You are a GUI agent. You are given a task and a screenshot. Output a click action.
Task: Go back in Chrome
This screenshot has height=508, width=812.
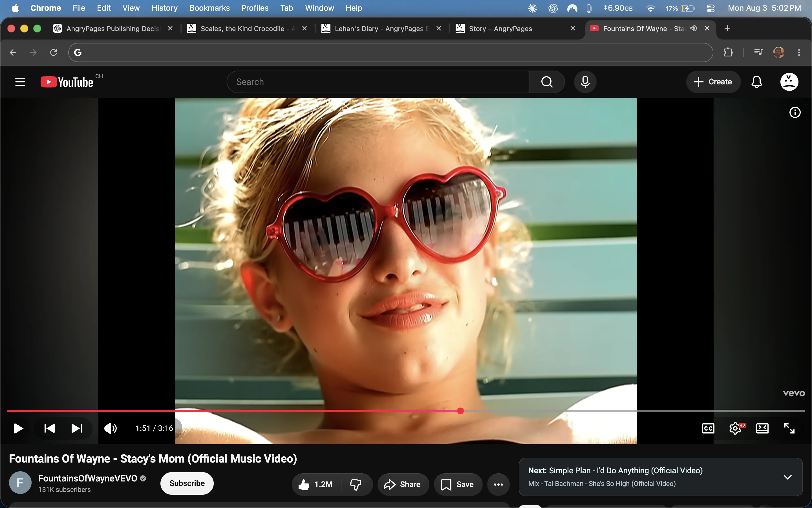(13, 52)
